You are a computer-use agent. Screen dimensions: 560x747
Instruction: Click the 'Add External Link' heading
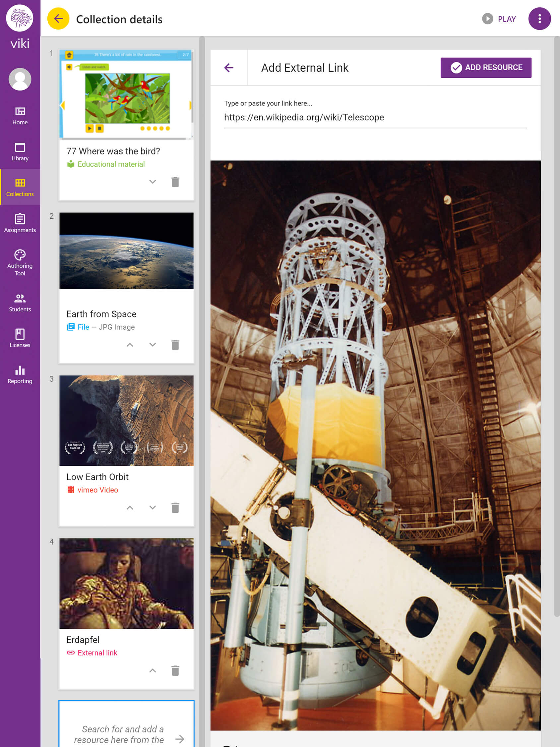pos(305,68)
